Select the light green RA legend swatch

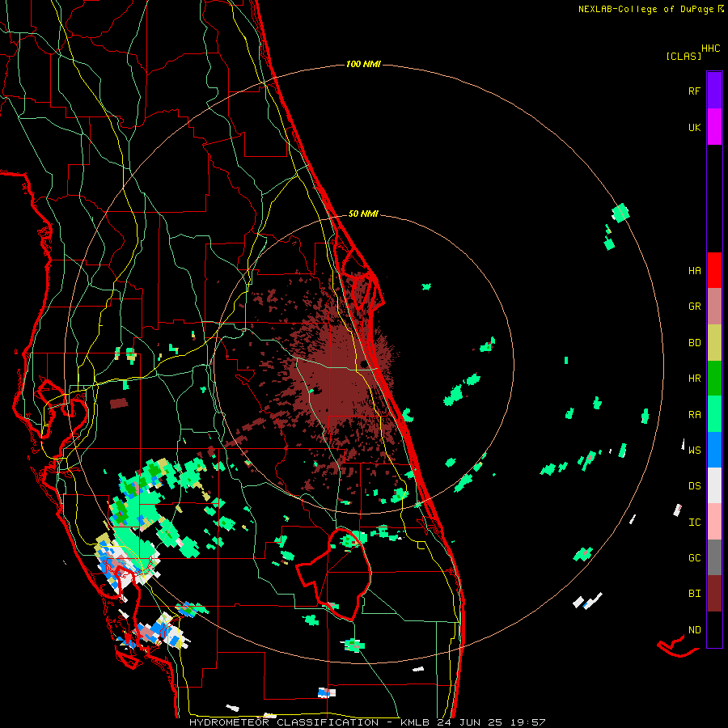[714, 414]
